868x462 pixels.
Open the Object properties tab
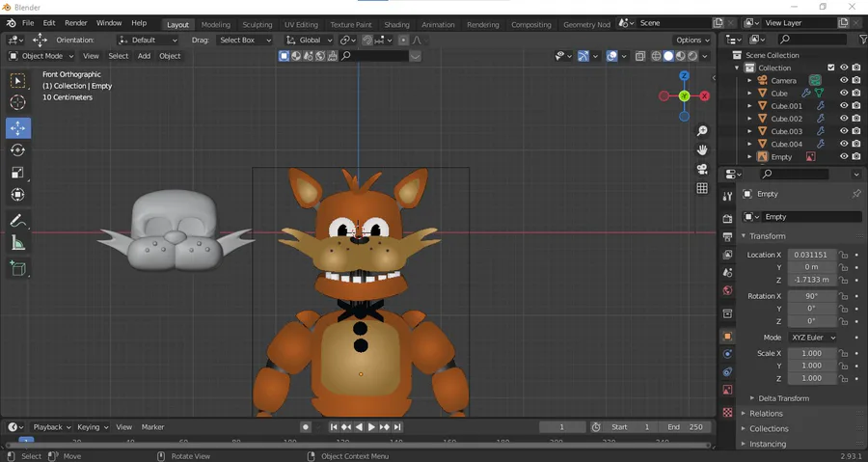pos(727,337)
